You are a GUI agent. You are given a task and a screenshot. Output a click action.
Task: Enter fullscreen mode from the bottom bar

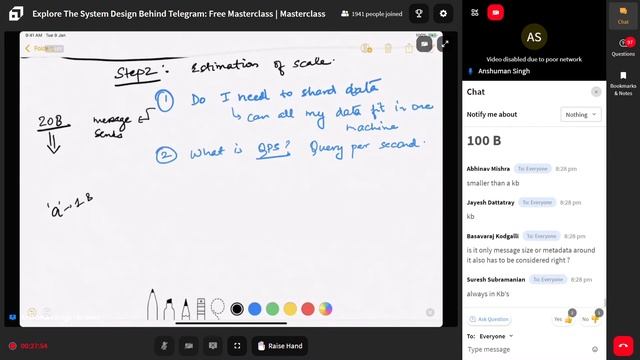click(237, 346)
